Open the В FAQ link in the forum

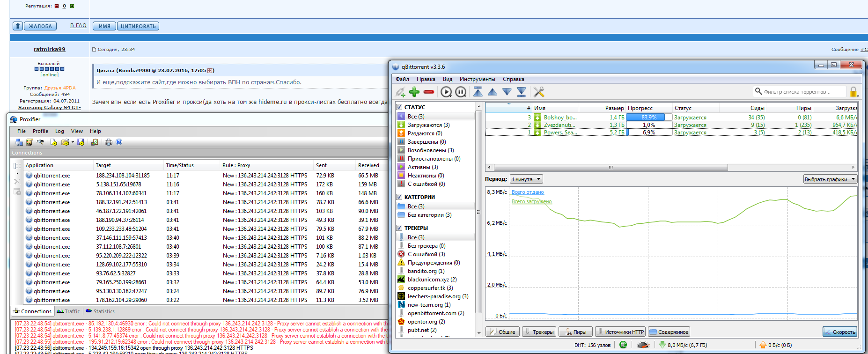pos(78,25)
